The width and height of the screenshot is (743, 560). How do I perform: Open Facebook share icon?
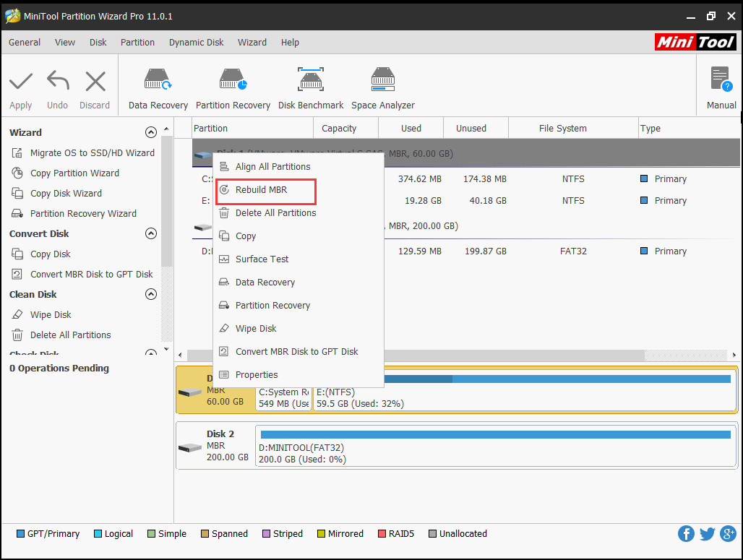point(686,533)
